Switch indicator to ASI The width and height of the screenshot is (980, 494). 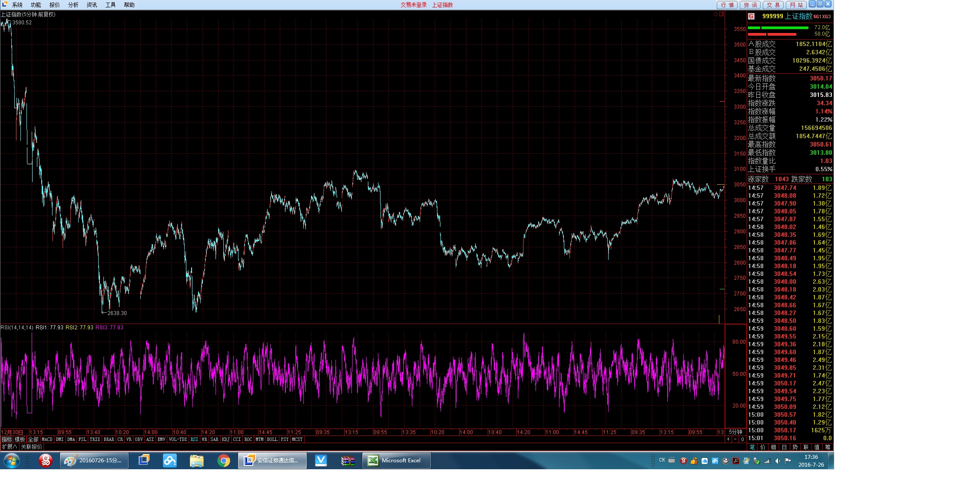pyautogui.click(x=150, y=439)
